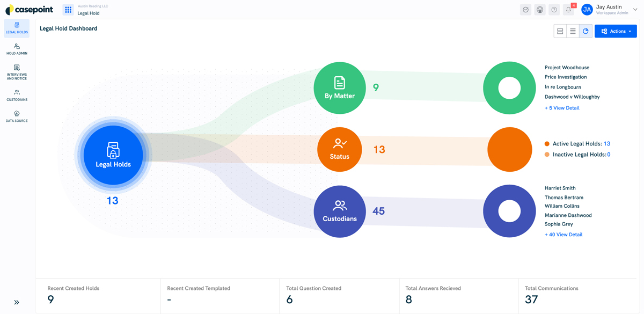Switch dashboard to card view

[560, 31]
